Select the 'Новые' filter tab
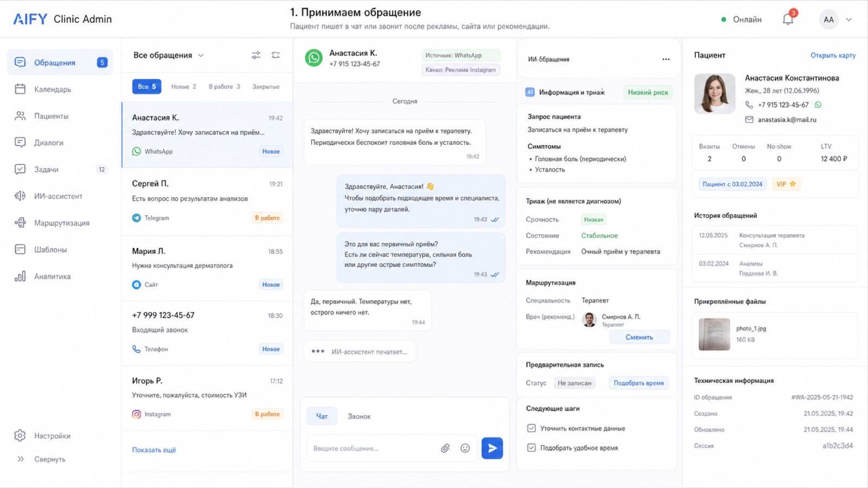The height and width of the screenshot is (488, 868). (184, 86)
